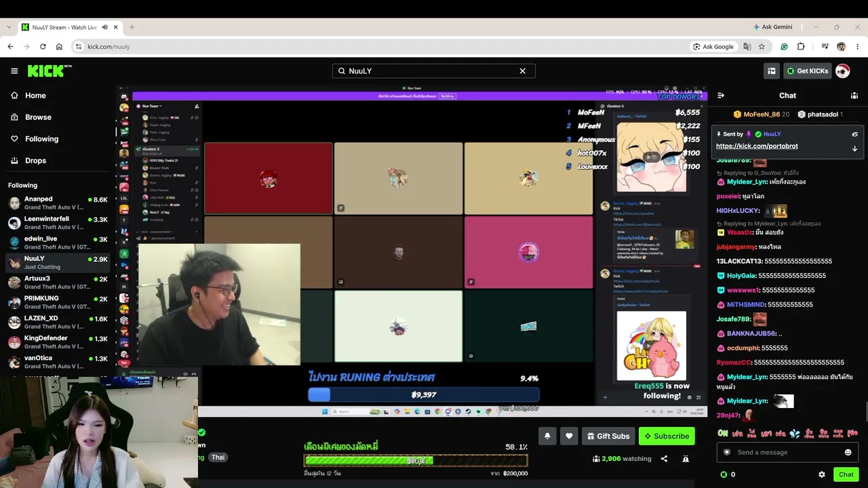
Task: Open vanOtica channel in Following list
Action: [x=58, y=362]
